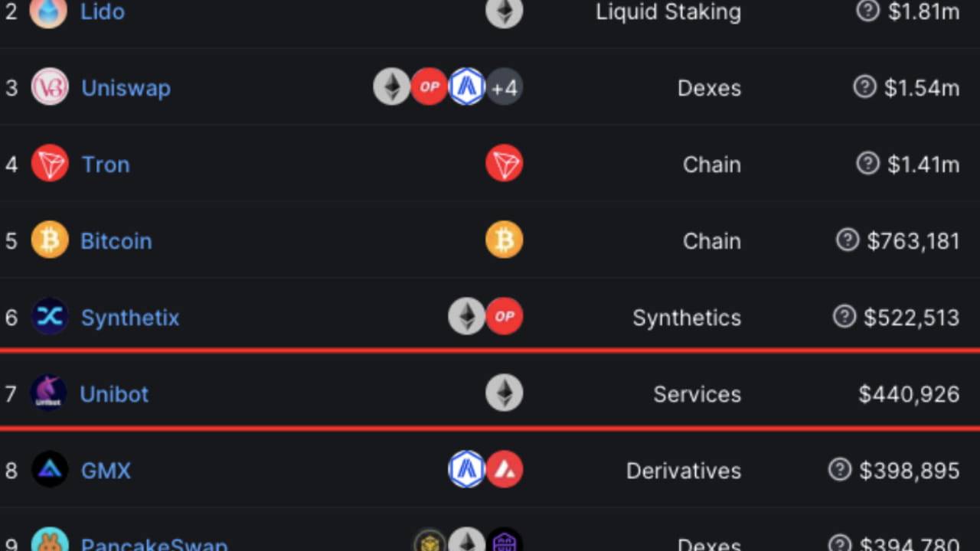Click the Unibot logo icon

point(48,393)
